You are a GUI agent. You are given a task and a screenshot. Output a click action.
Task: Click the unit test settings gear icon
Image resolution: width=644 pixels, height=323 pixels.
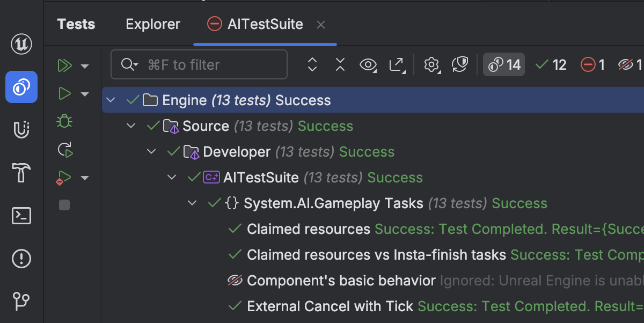pos(431,65)
